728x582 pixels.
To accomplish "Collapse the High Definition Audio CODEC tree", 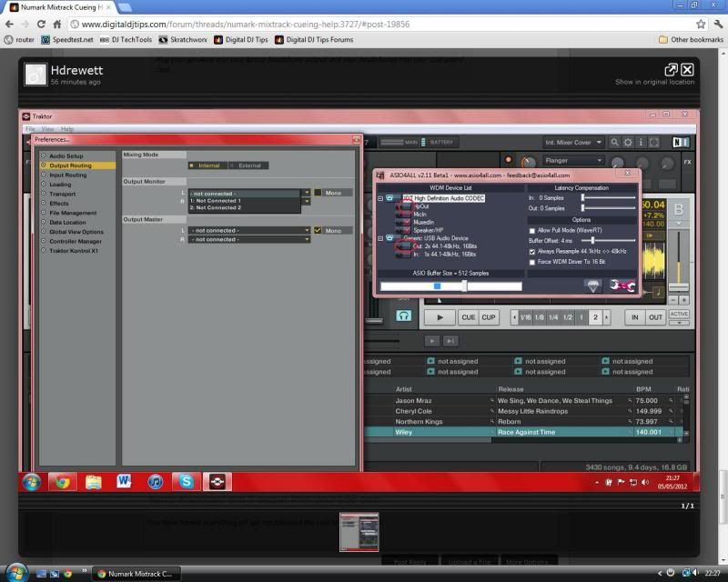I will click(x=380, y=198).
